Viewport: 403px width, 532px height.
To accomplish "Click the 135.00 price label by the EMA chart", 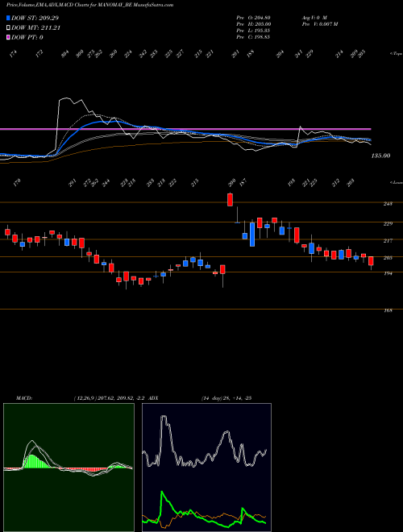I will coord(380,156).
